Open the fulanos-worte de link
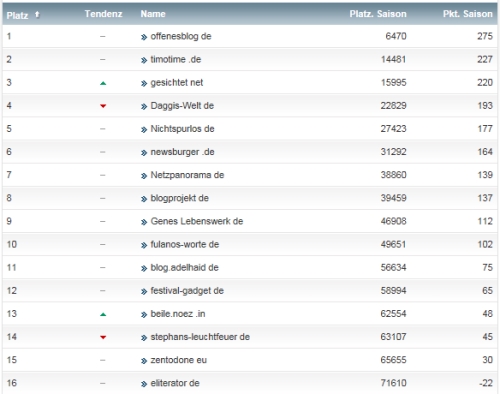 (185, 244)
